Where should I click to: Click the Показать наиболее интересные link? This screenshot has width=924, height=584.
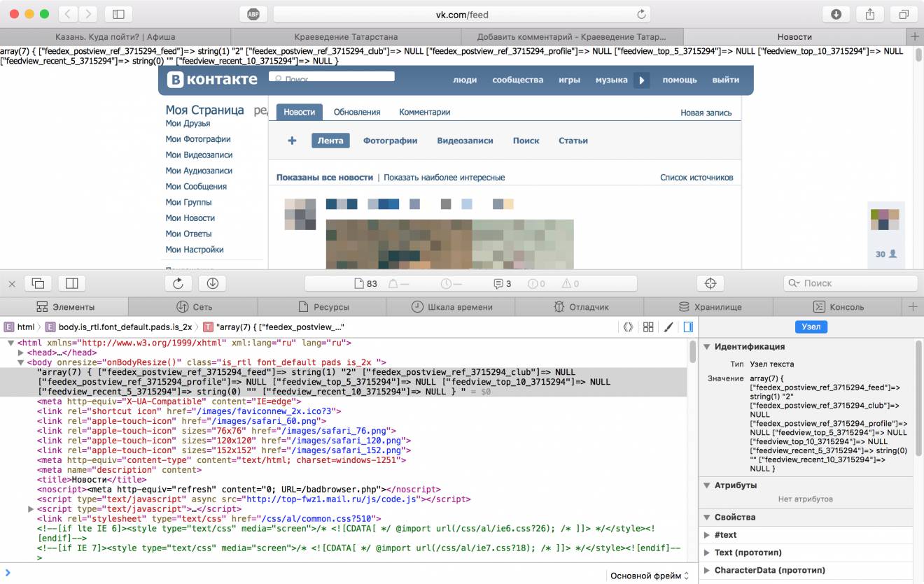coord(444,178)
